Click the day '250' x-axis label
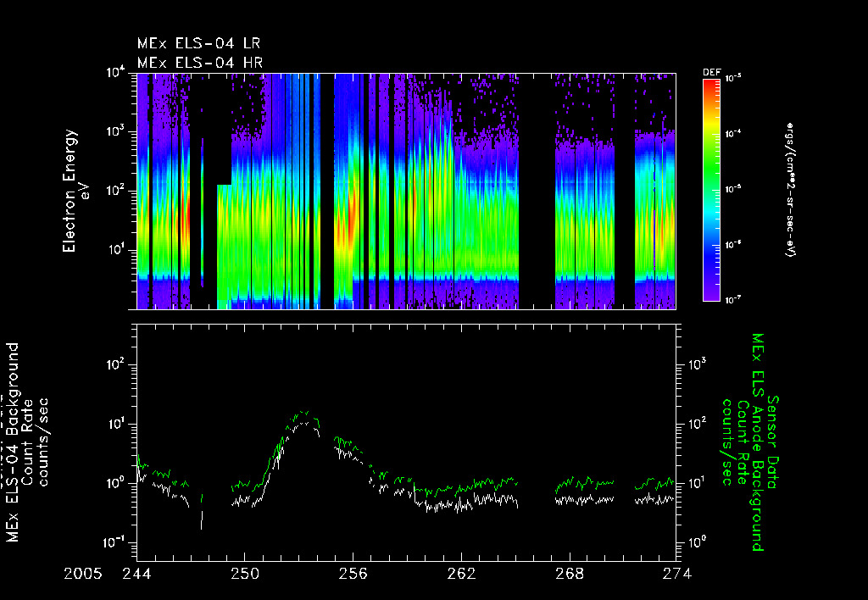 245,574
